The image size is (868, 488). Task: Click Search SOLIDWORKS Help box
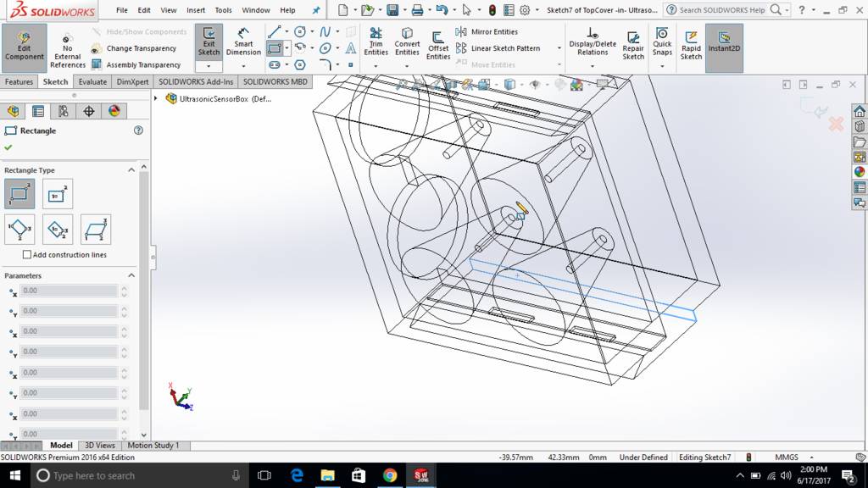coord(721,10)
